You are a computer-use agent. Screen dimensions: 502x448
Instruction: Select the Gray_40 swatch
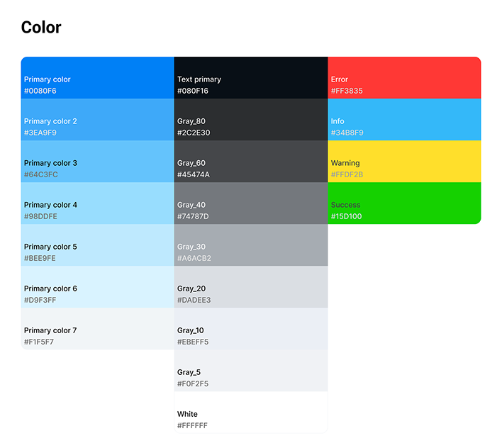pos(251,203)
